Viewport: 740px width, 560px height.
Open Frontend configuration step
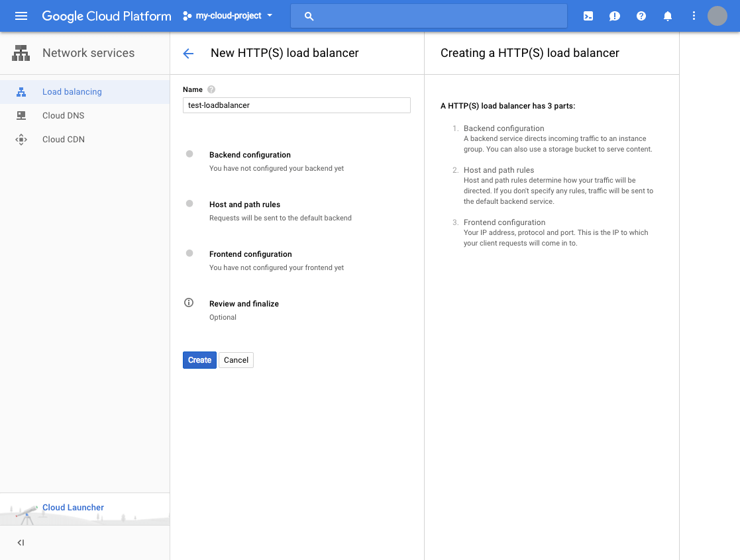(250, 254)
